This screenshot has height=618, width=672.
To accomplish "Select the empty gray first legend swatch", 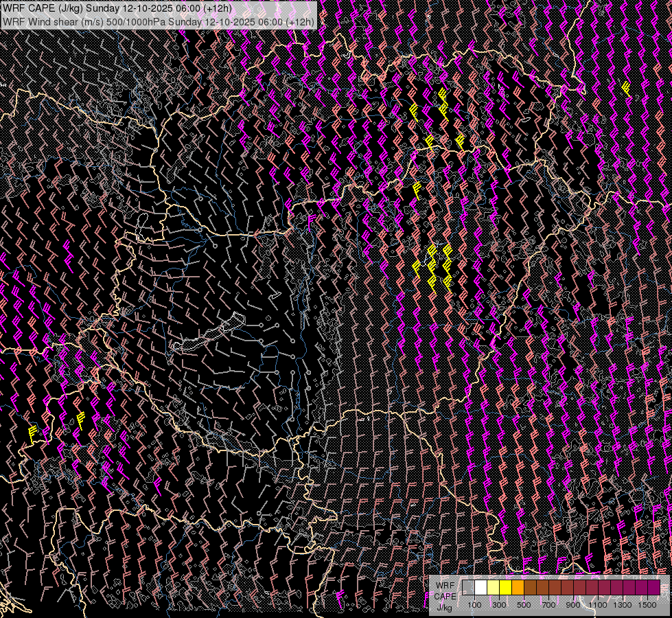I will [468, 587].
